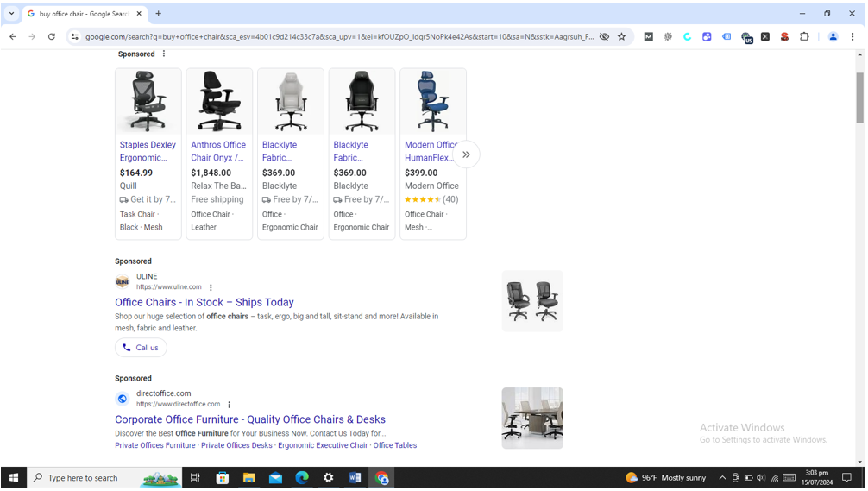868x491 pixels.
Task: Click the Chrome icon on the taskbar
Action: pos(381,478)
